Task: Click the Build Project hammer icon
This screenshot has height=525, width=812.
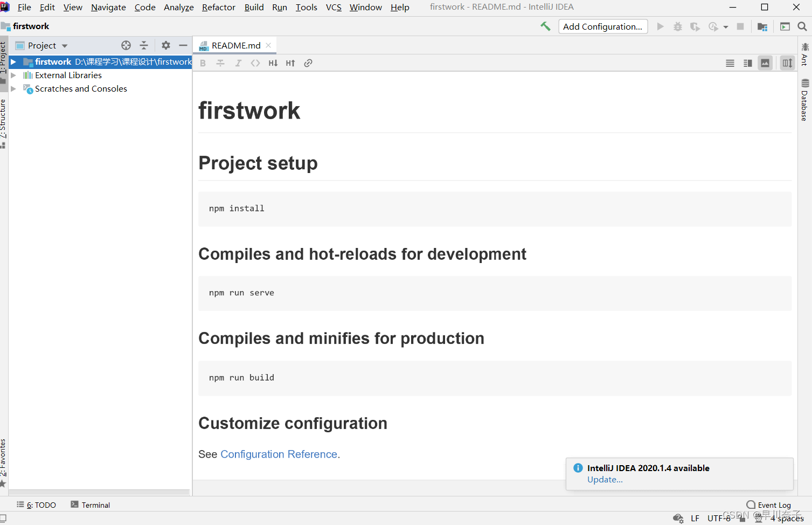Action: pos(545,26)
